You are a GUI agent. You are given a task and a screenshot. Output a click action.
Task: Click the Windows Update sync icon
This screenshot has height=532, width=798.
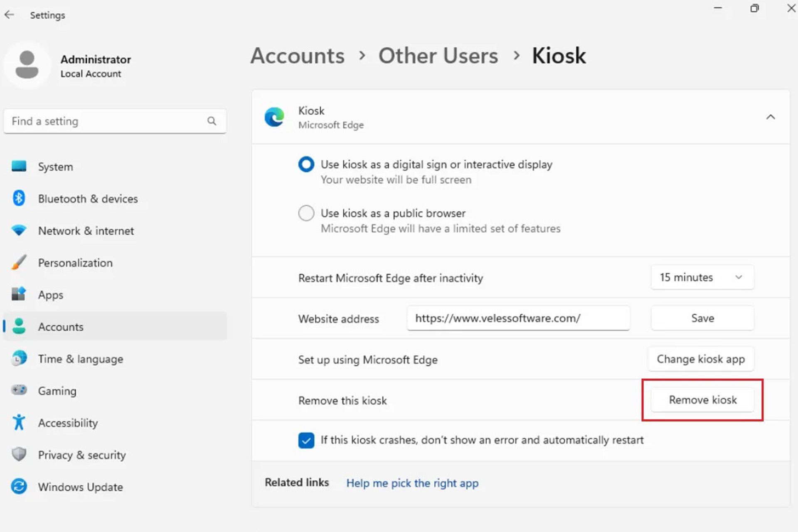pos(19,486)
